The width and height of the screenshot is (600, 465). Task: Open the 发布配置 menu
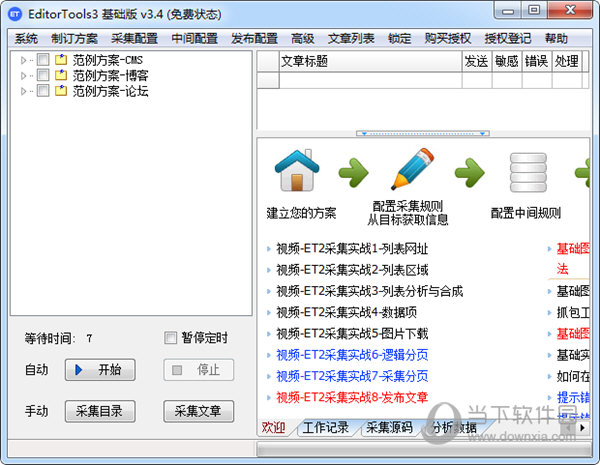coord(254,39)
